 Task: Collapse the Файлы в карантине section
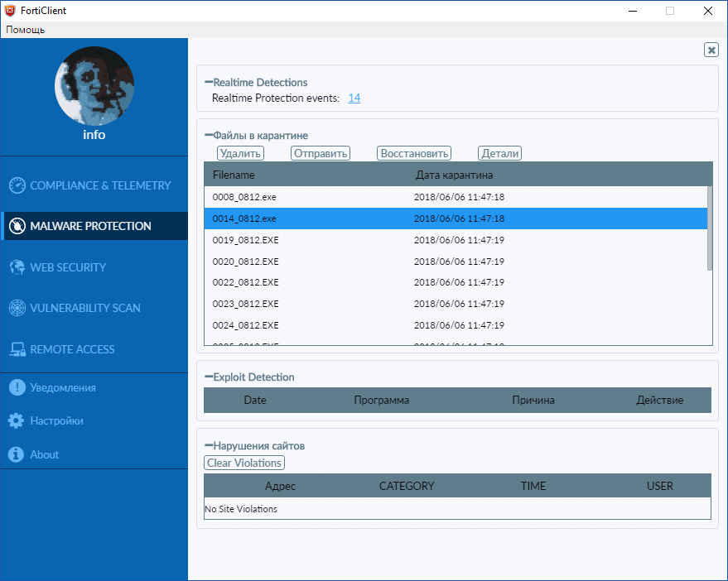tap(209, 136)
